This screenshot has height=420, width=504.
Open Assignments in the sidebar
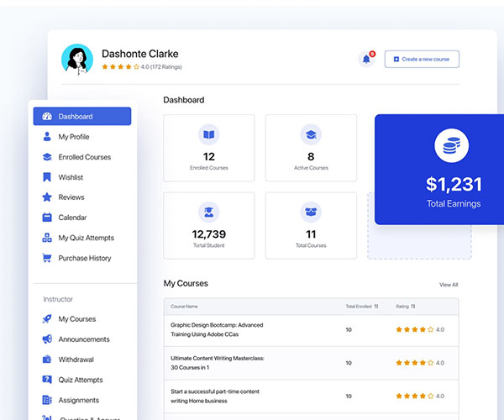(78, 400)
